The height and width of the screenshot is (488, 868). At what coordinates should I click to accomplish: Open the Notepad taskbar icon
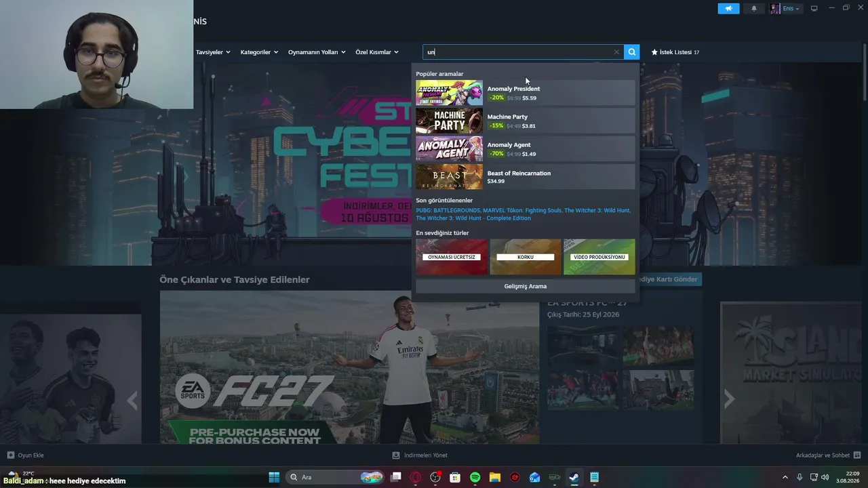click(594, 477)
